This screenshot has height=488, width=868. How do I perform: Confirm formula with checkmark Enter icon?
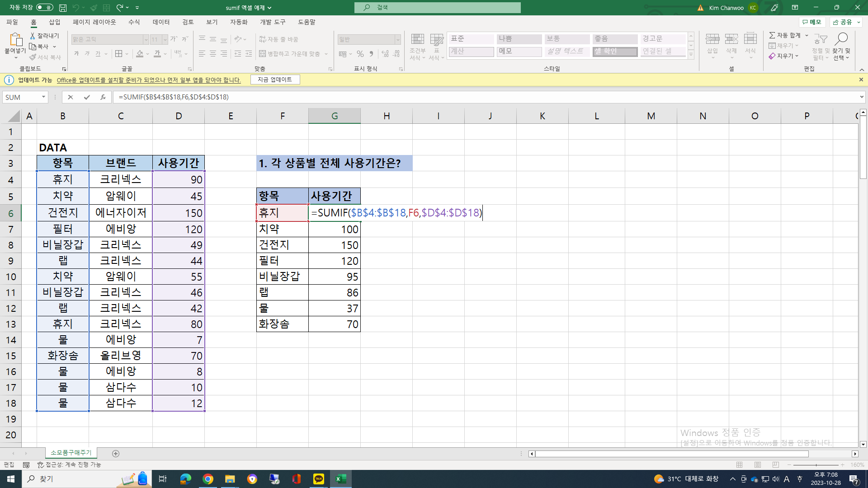point(87,97)
